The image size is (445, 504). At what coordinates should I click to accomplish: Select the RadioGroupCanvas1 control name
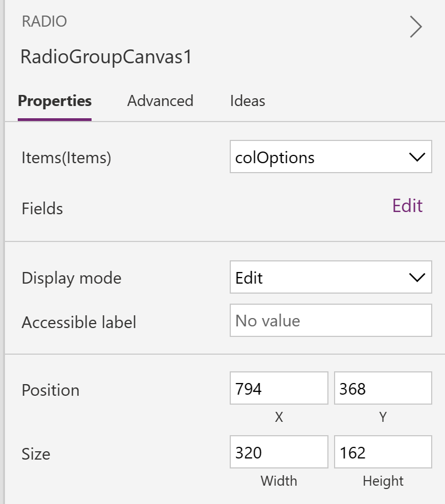106,57
